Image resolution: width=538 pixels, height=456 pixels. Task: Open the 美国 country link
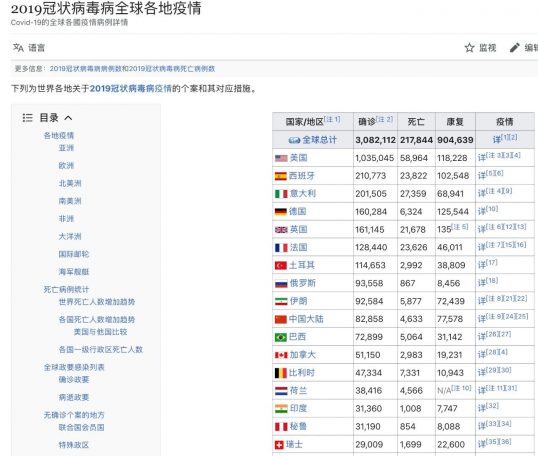(x=298, y=158)
